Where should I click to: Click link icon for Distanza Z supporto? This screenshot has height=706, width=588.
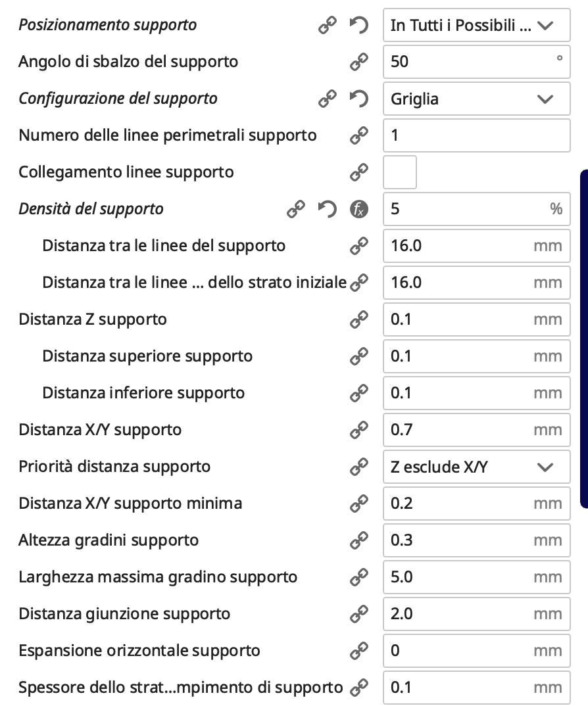pyautogui.click(x=358, y=320)
